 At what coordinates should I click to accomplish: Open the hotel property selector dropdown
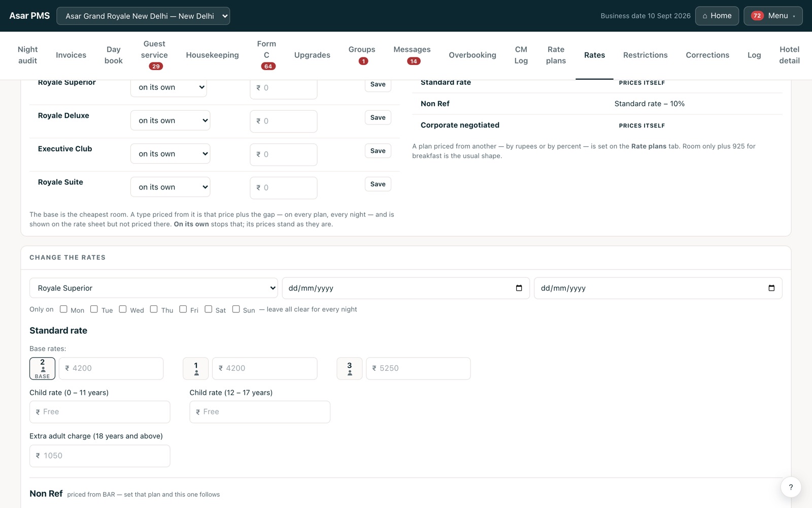tap(143, 16)
